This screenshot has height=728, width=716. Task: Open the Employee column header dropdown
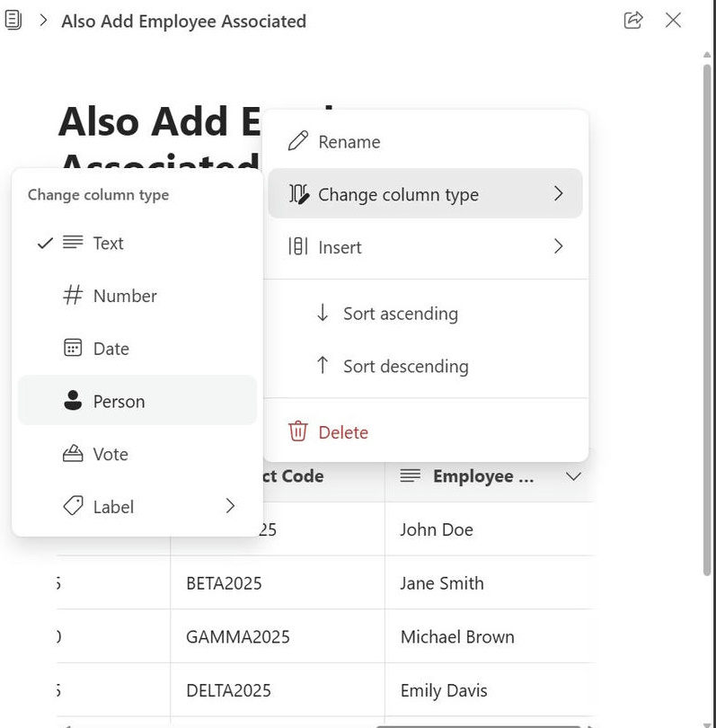[x=573, y=476]
